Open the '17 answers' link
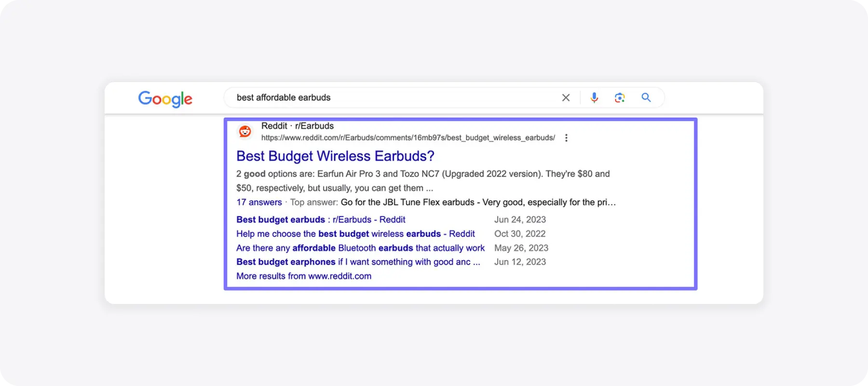Screen dimensions: 868x386 259,202
